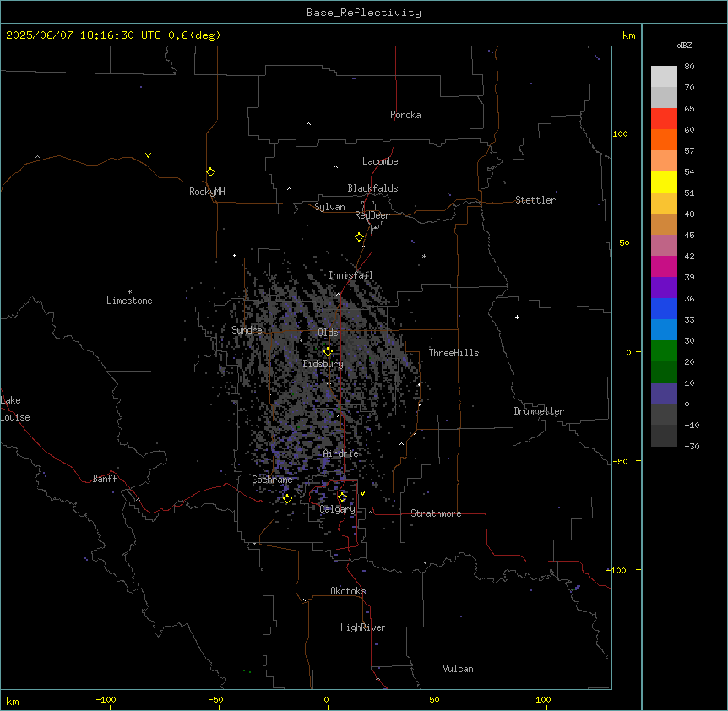The height and width of the screenshot is (711, 728).
Task: Click the HighRiver town label
Action: (x=363, y=627)
